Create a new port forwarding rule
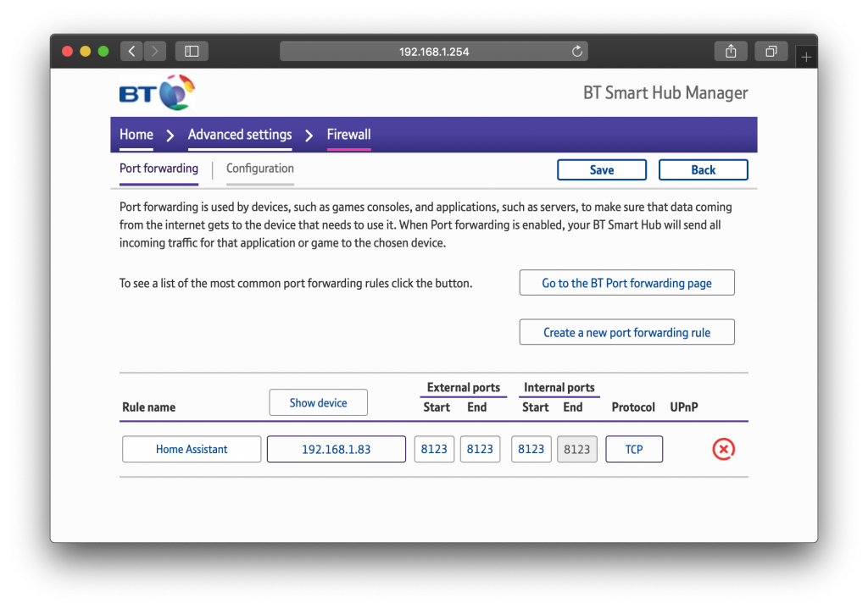 tap(626, 332)
